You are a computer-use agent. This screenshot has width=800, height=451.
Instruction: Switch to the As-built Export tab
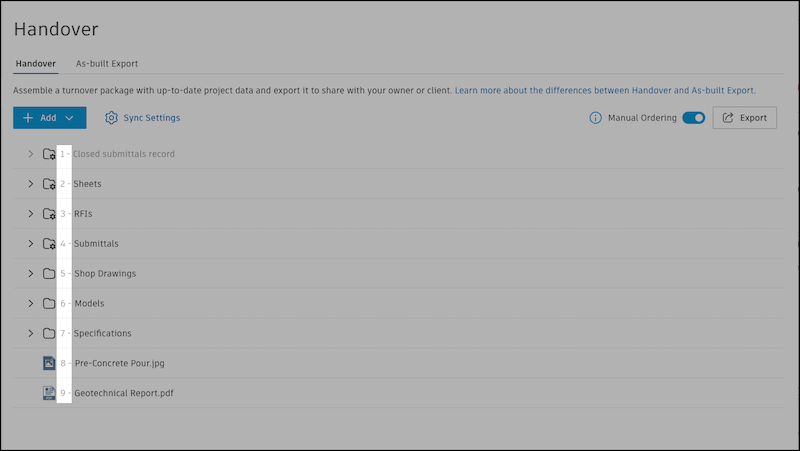(107, 64)
